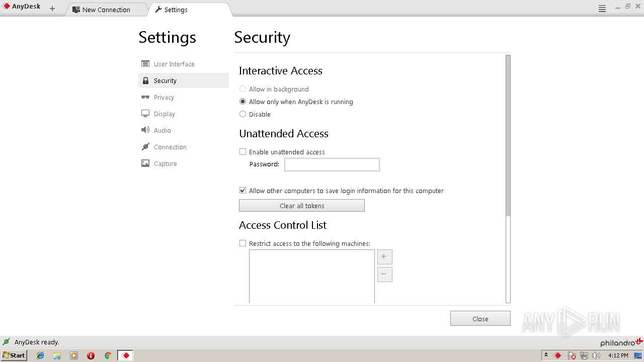Click the Clear all tokens button
The height and width of the screenshot is (362, 644).
[x=302, y=206]
